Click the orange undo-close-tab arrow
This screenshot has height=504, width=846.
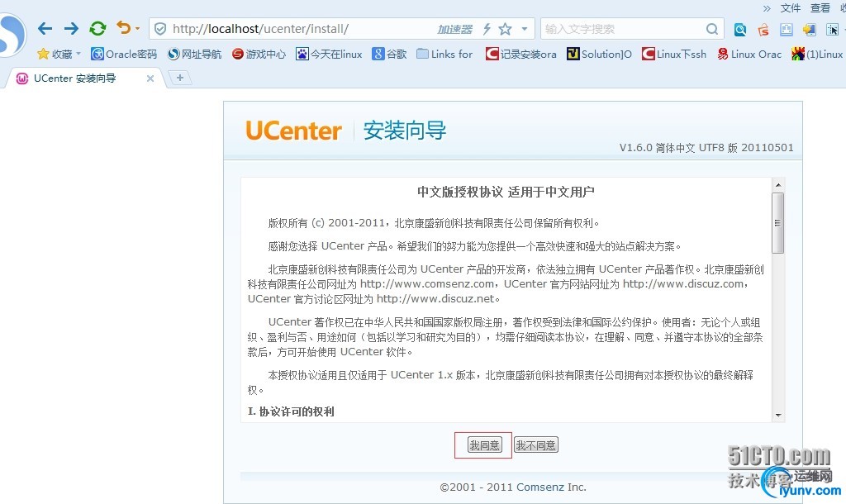click(x=124, y=27)
